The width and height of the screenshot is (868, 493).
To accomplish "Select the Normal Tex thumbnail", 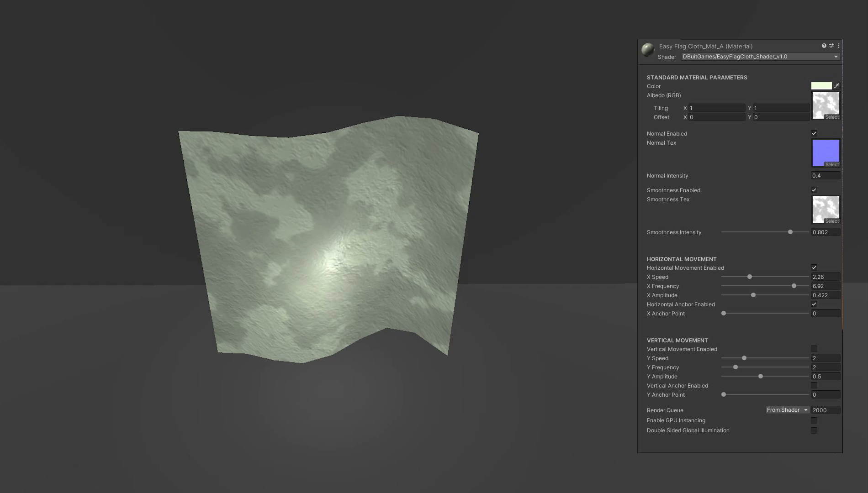I will (x=826, y=153).
